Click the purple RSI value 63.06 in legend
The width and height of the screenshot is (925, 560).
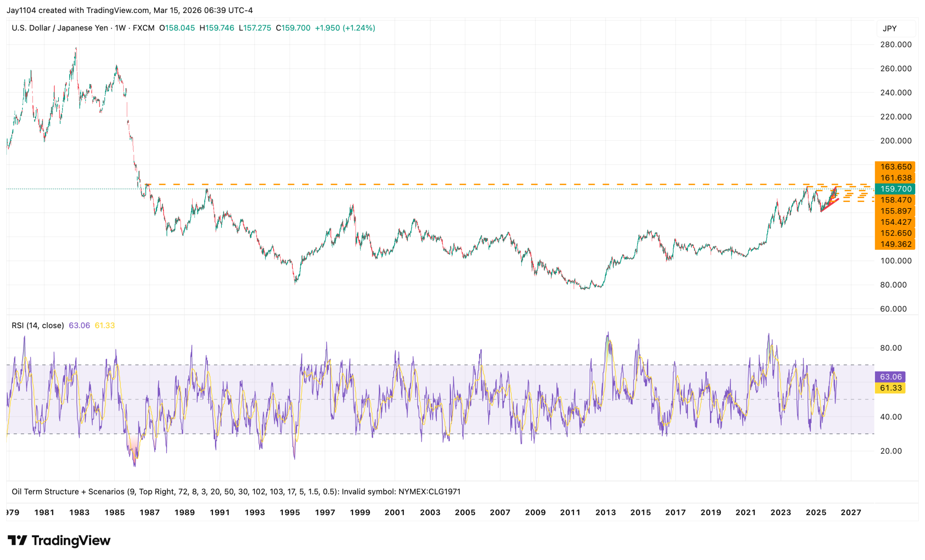point(79,326)
